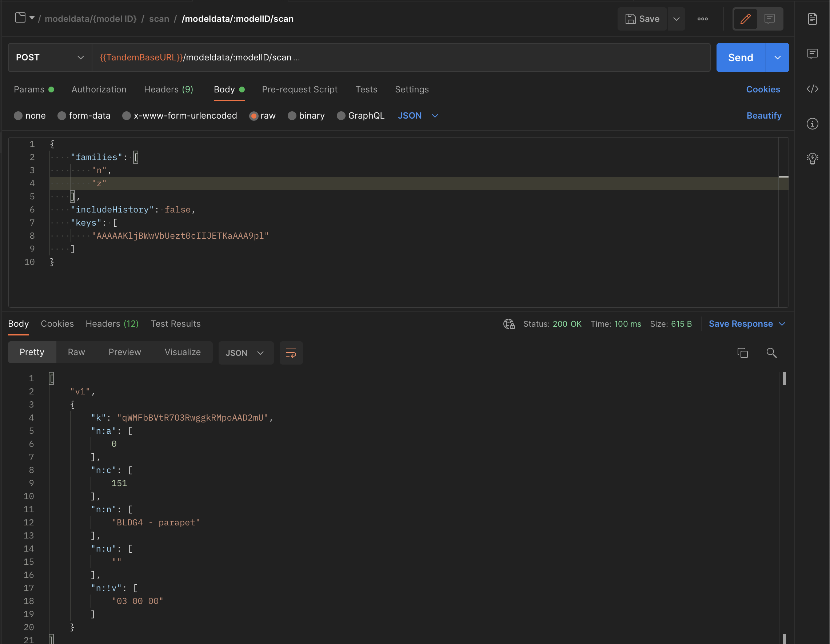
Task: Click the response scrollbar thumb
Action: click(x=784, y=378)
